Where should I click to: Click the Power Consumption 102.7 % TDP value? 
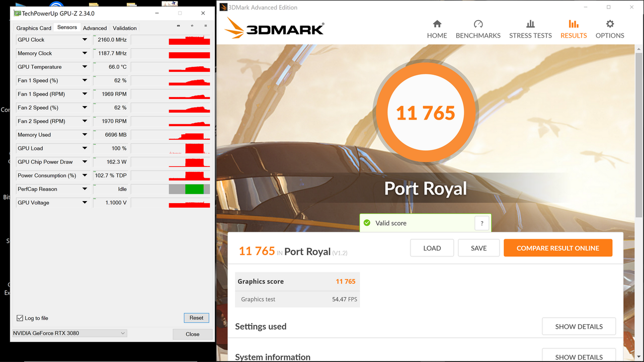pyautogui.click(x=111, y=175)
